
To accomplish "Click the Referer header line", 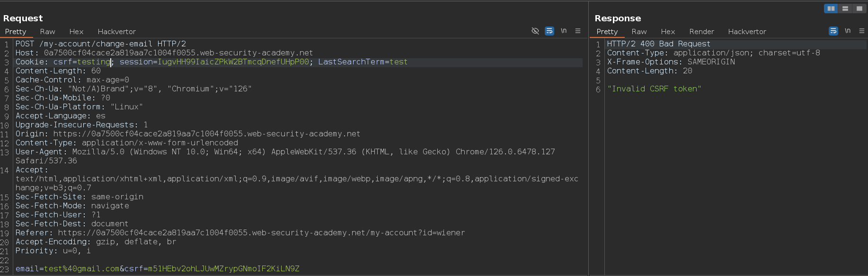I will pyautogui.click(x=240, y=233).
